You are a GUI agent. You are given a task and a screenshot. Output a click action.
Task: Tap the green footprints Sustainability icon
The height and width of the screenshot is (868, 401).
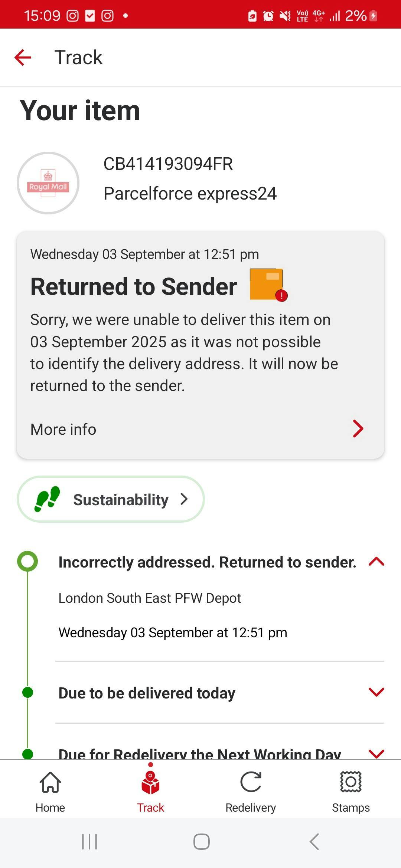(47, 499)
